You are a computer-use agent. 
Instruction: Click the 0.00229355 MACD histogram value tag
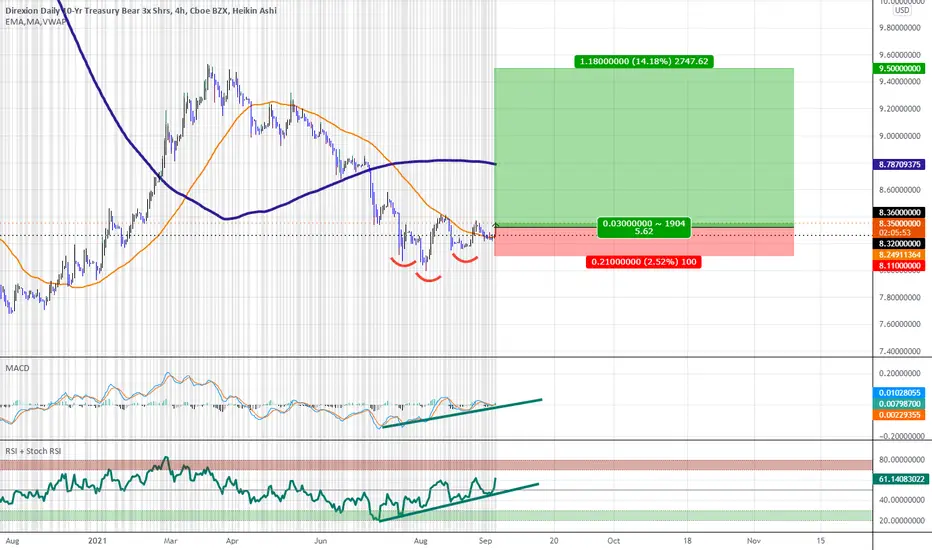900,415
